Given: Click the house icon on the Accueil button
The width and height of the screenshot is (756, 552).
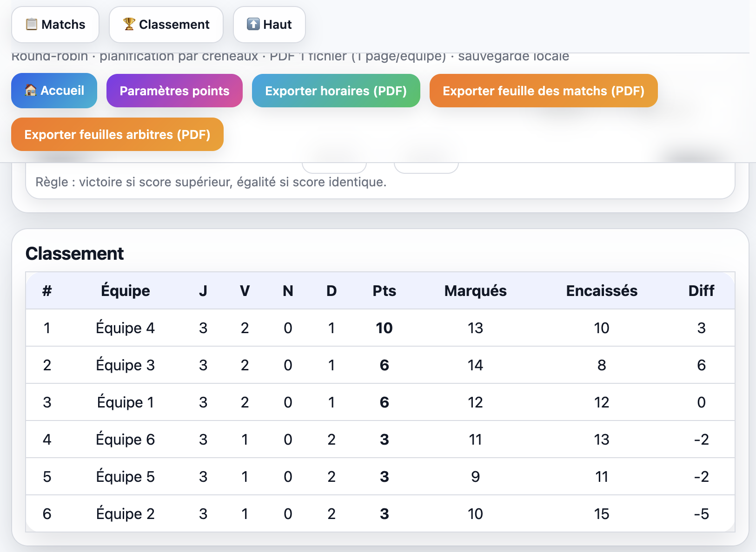Looking at the screenshot, I should point(30,91).
